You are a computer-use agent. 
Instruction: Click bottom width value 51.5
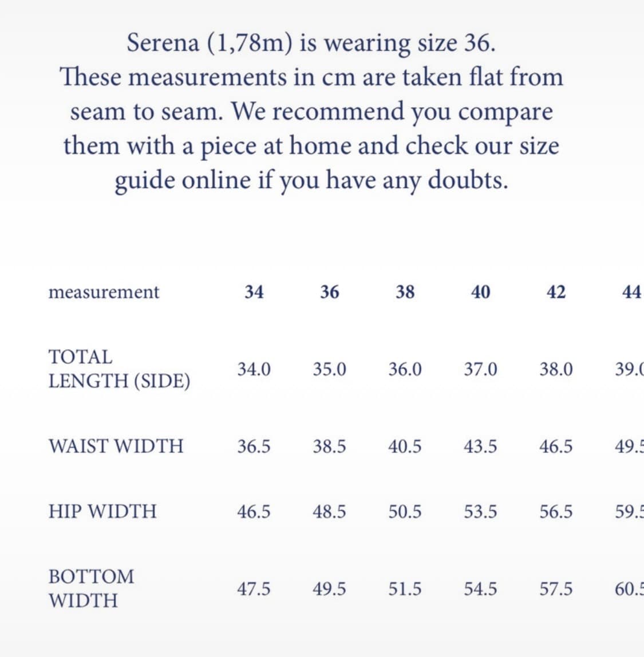405,588
